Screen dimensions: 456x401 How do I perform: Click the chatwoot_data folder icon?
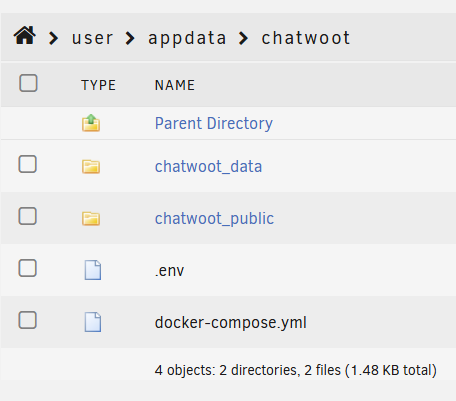click(x=91, y=166)
